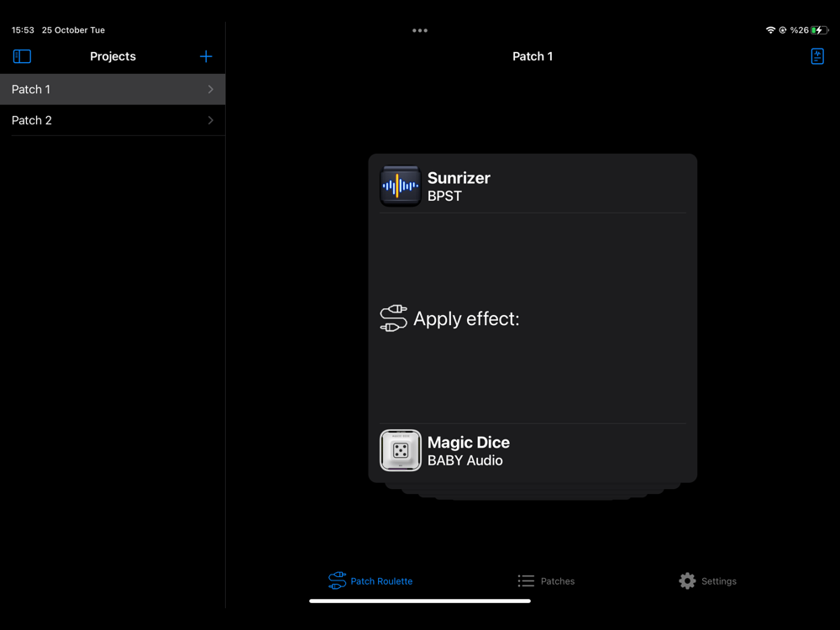The image size is (840, 630).
Task: Tap the battery status icon
Action: point(820,30)
